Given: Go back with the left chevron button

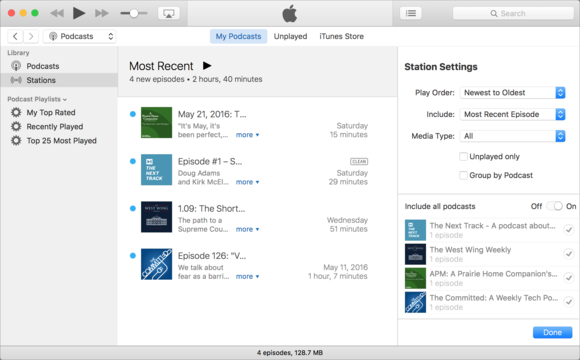Looking at the screenshot, I should pyautogui.click(x=15, y=36).
